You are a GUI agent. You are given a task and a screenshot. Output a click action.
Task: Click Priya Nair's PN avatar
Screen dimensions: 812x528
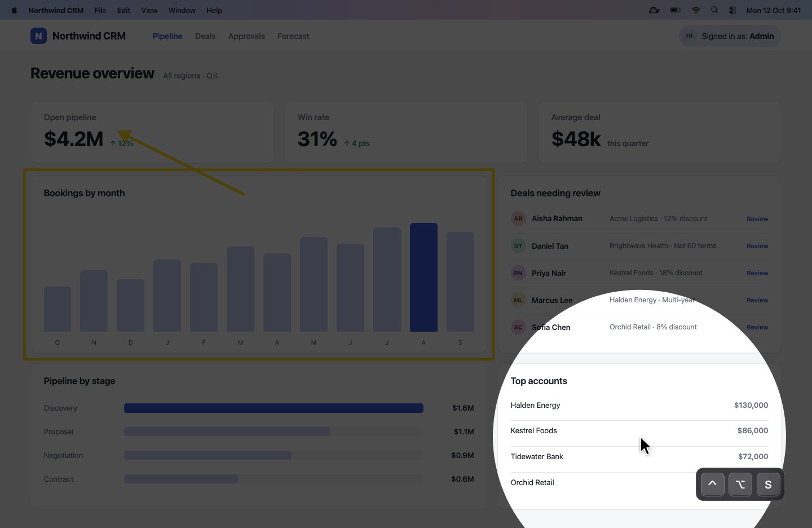point(518,273)
